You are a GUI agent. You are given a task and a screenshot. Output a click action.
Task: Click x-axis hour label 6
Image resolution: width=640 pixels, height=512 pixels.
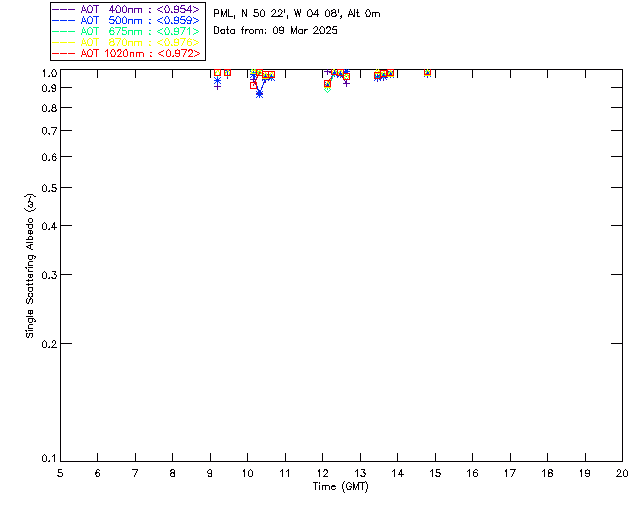point(98,473)
